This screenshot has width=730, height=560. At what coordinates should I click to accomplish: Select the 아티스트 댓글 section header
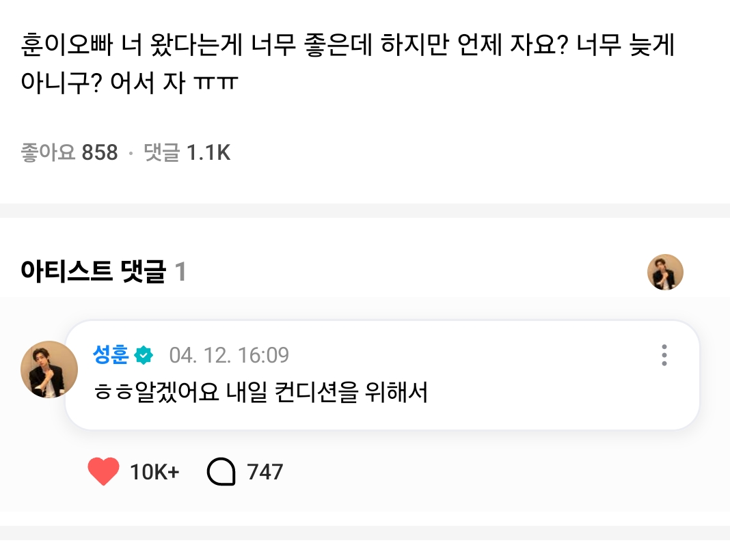pyautogui.click(x=93, y=272)
